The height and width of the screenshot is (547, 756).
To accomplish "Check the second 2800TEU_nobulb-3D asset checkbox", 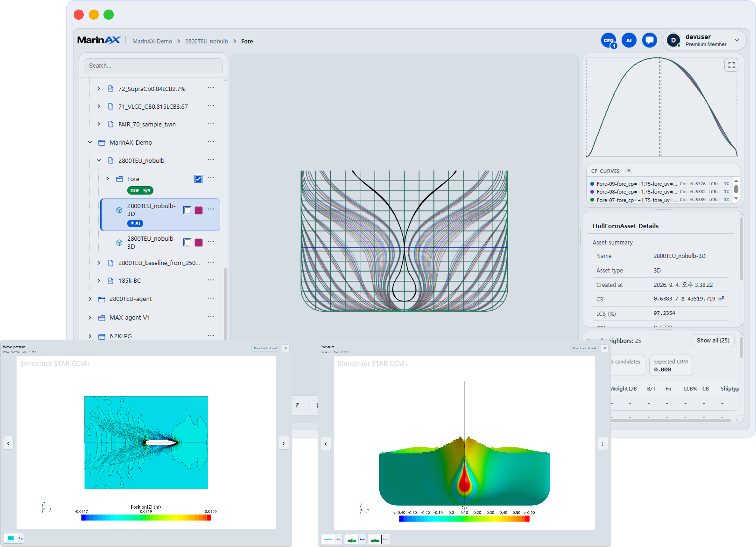I will 187,243.
